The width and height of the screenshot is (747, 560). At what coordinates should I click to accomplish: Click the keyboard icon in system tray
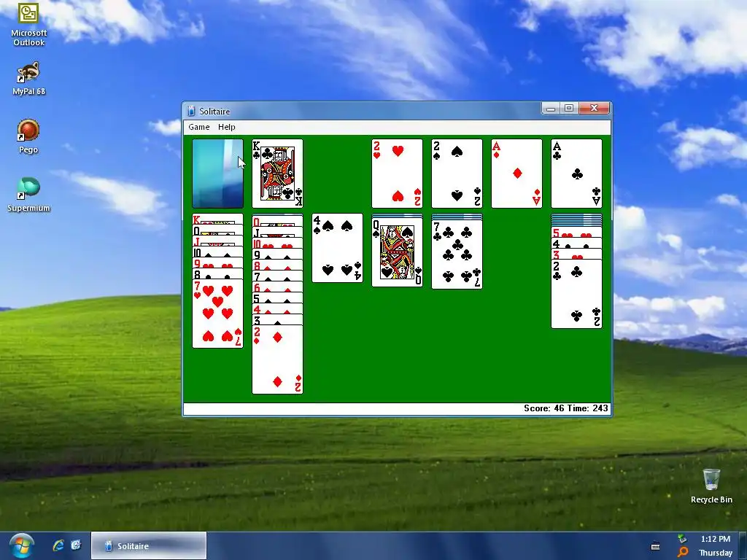(656, 547)
